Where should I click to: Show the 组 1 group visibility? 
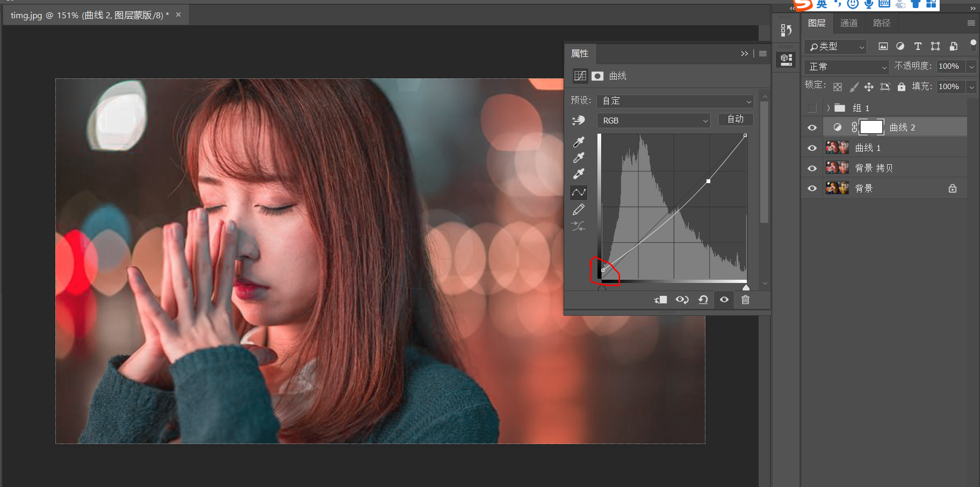(x=812, y=108)
